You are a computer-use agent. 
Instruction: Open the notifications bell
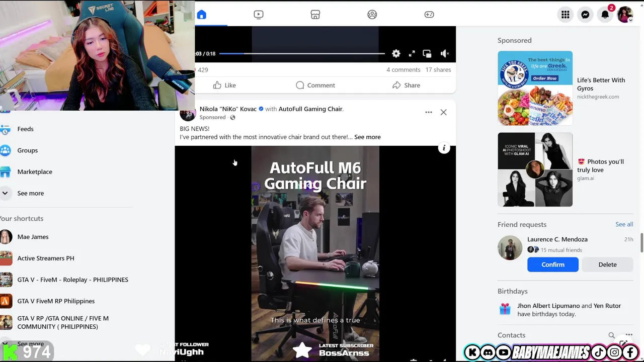[x=605, y=15]
